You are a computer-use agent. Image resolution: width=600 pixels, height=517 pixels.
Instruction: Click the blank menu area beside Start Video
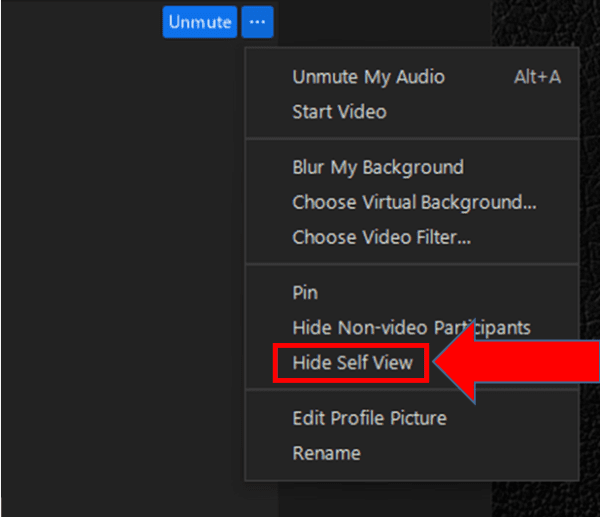(482, 112)
